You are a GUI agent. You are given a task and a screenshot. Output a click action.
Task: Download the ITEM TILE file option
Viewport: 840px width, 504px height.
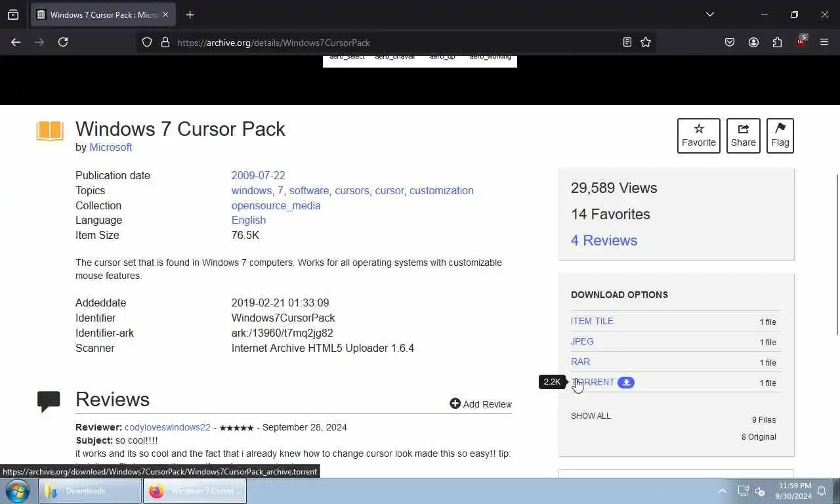pyautogui.click(x=592, y=321)
